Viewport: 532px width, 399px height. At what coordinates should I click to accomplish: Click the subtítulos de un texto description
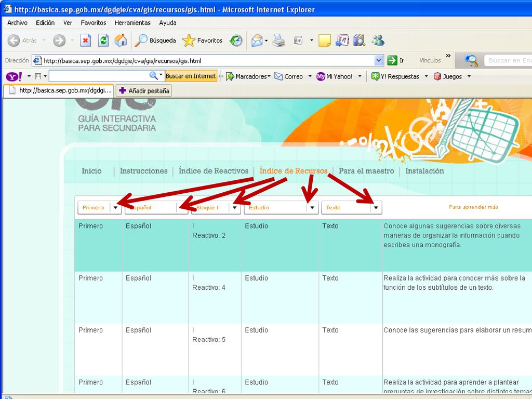tap(454, 283)
